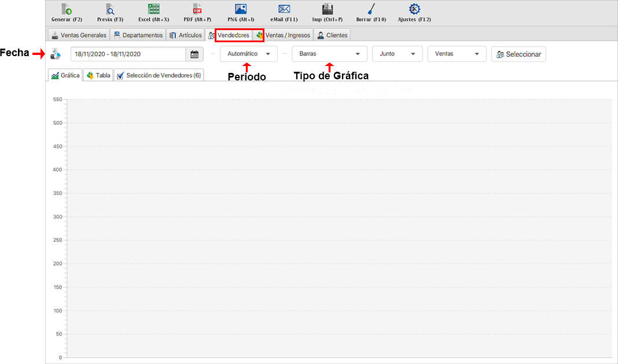Export report with Excel (Alt+X) icon
This screenshot has width=618, height=364.
153,9
